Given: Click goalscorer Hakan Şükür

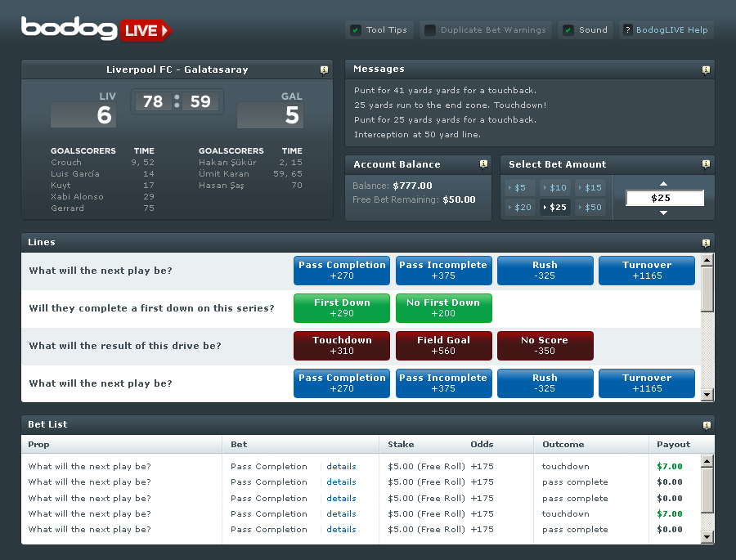Looking at the screenshot, I should (x=227, y=163).
